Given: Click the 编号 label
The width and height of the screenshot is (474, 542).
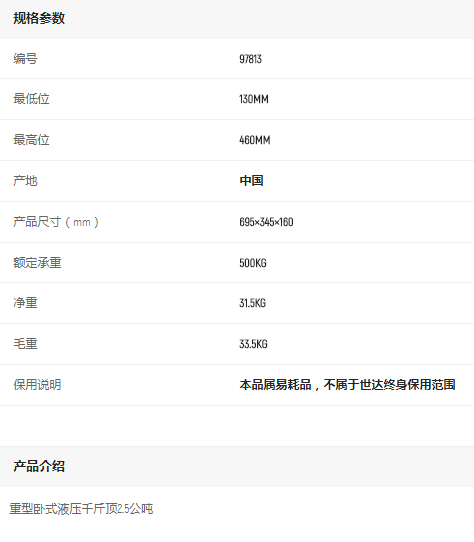Looking at the screenshot, I should (25, 59).
